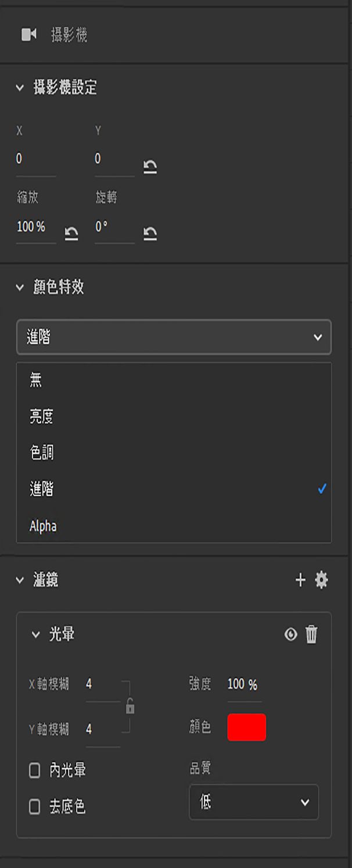Reset 縮放 using its reset arrow icon
This screenshot has width=352, height=868.
pos(70,234)
